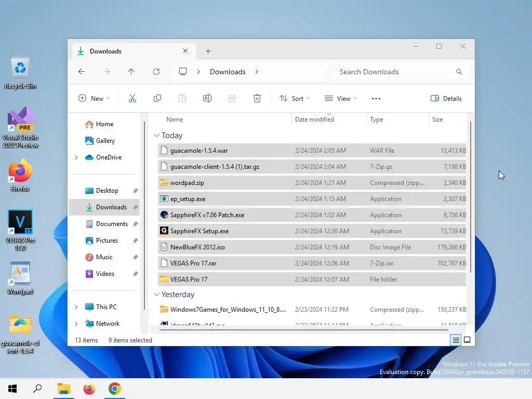Click the SapphireFX Setup.exe file icon
The height and width of the screenshot is (399, 532).
coord(164,231)
